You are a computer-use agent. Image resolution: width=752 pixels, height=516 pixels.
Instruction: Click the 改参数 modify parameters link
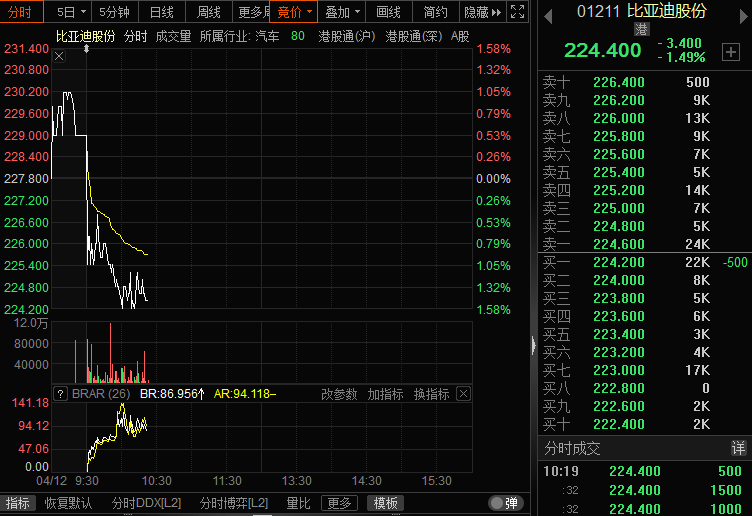(339, 394)
